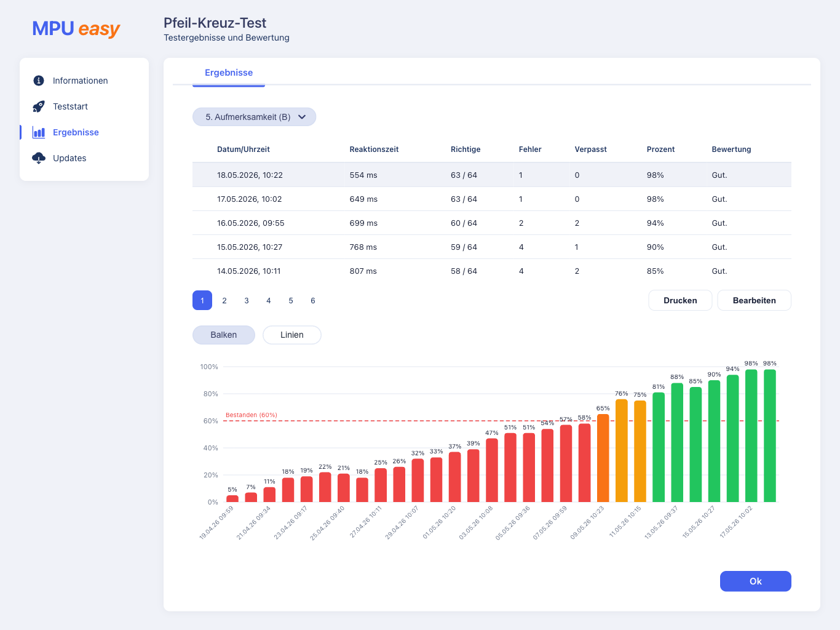Click the red 47% chart bar
This screenshot has width=840, height=630.
(492, 470)
